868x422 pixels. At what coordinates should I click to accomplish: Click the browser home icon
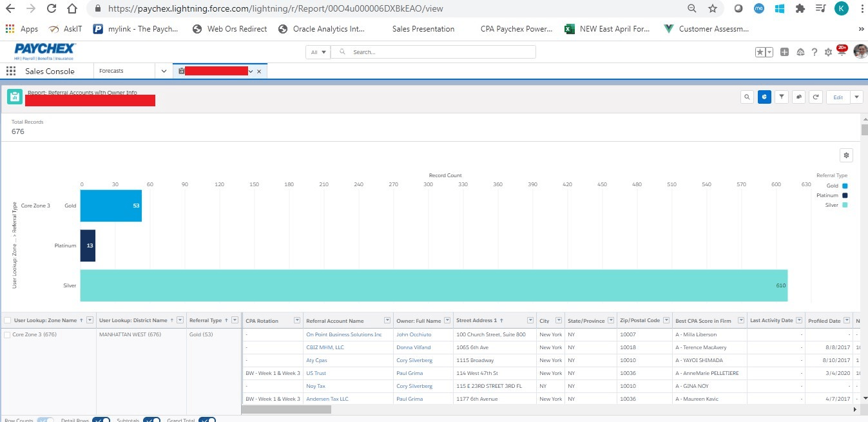(x=73, y=8)
